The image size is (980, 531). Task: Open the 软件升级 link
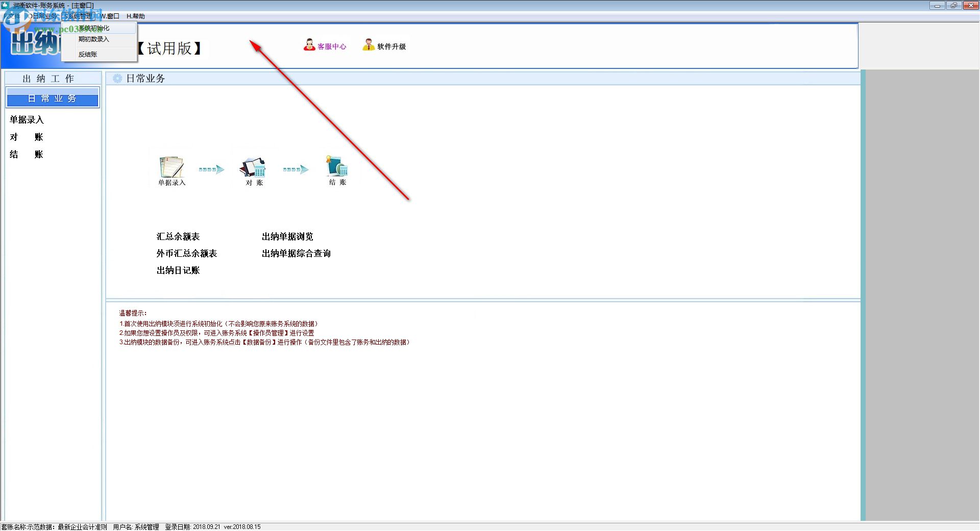(x=391, y=46)
